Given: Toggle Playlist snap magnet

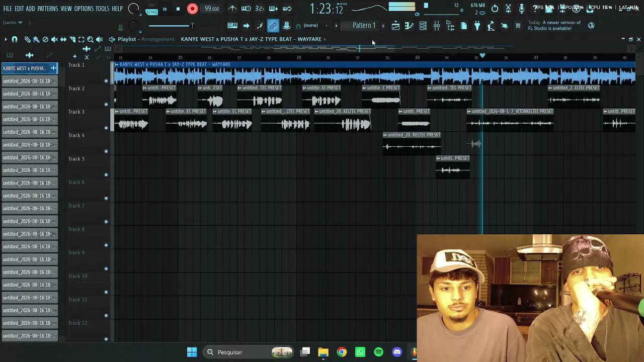Looking at the screenshot, I should [15, 39].
